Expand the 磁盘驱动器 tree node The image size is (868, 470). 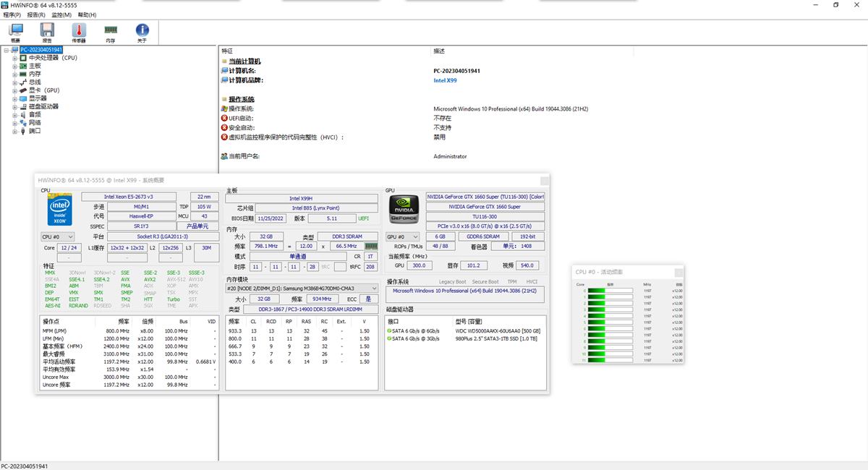(14, 106)
